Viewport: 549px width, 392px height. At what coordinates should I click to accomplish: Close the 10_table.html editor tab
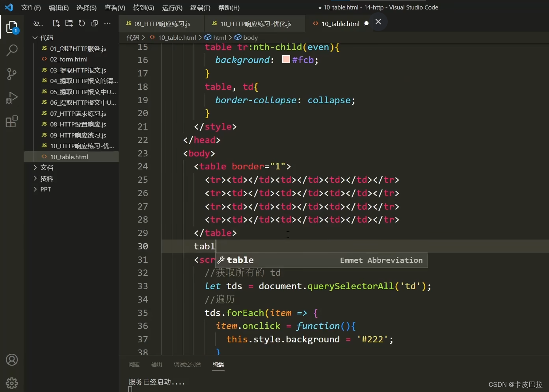click(x=378, y=22)
